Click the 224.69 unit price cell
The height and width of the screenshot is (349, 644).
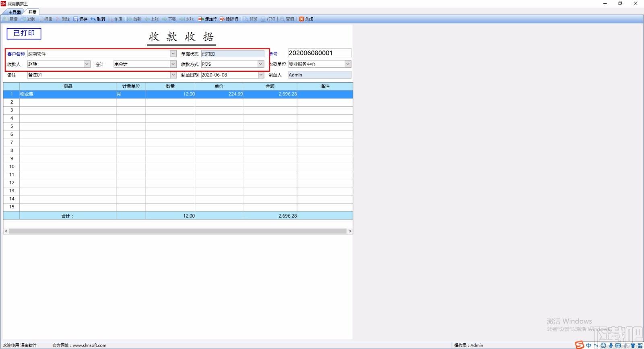(x=219, y=94)
